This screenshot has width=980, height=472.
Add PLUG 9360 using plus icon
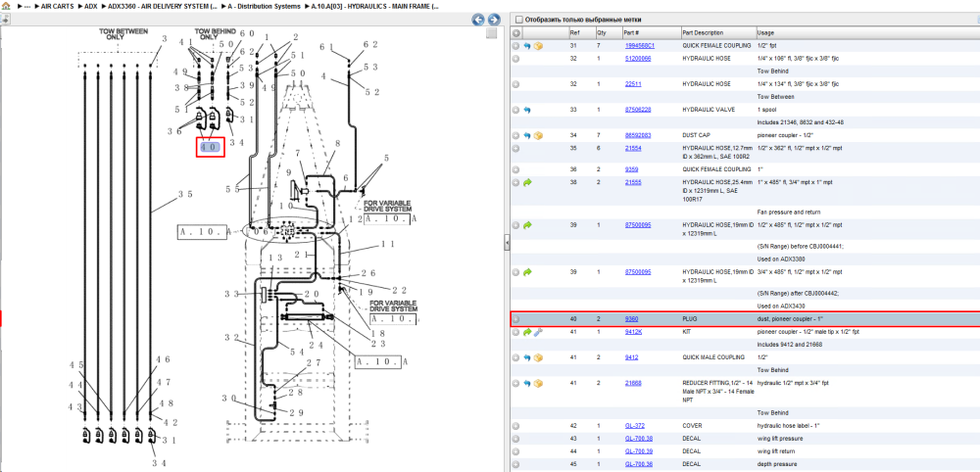tap(516, 319)
